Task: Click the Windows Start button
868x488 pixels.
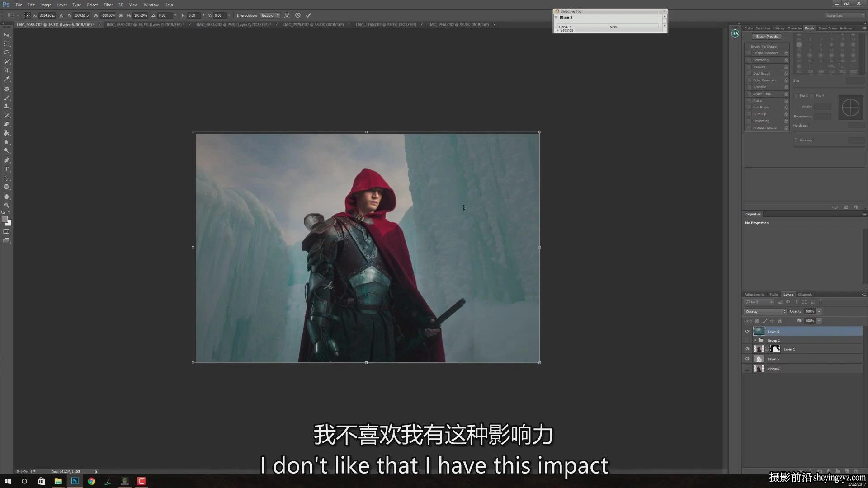Action: (8, 481)
